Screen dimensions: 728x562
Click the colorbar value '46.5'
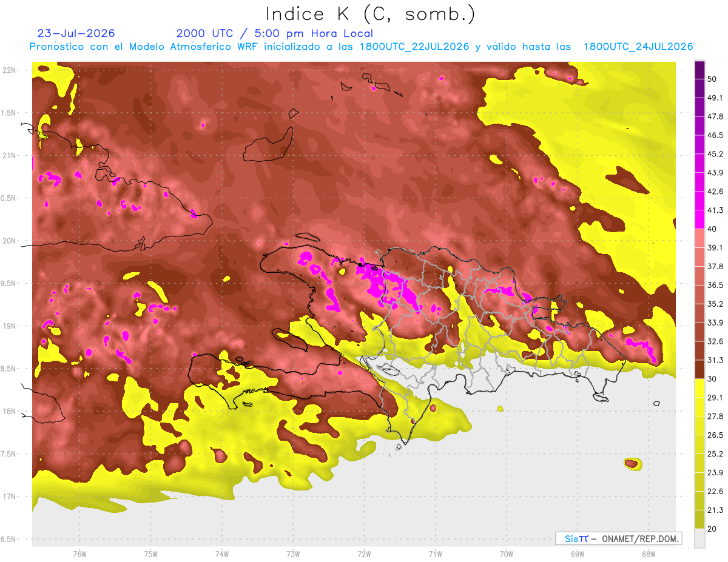point(715,135)
